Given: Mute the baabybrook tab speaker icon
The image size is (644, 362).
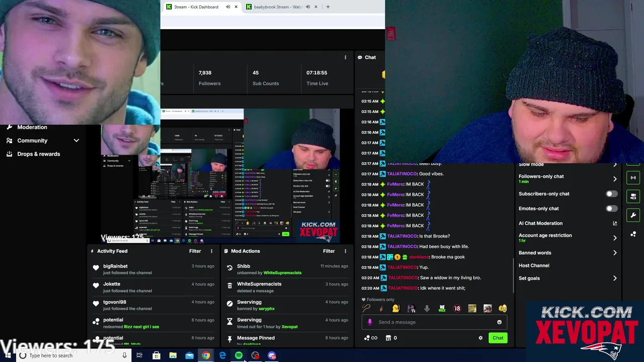Looking at the screenshot, I should pyautogui.click(x=308, y=7).
